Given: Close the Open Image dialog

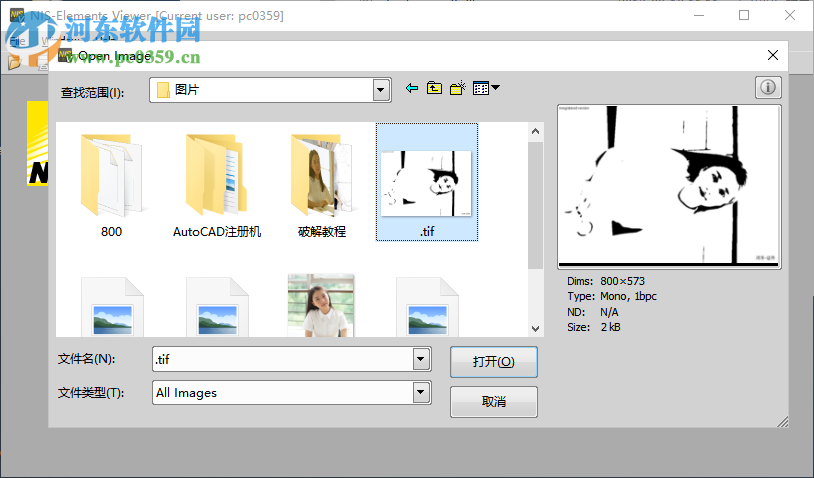Looking at the screenshot, I should pos(772,55).
